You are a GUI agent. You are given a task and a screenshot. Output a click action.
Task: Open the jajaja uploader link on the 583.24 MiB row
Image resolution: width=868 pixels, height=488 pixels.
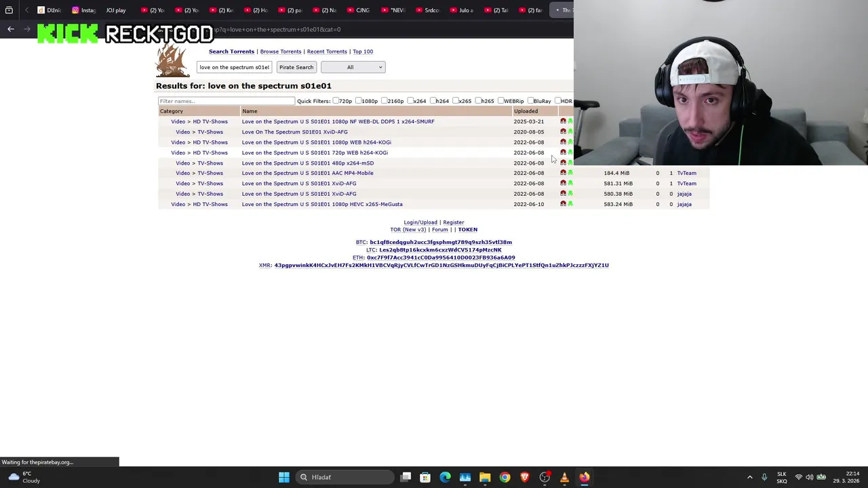click(x=684, y=204)
